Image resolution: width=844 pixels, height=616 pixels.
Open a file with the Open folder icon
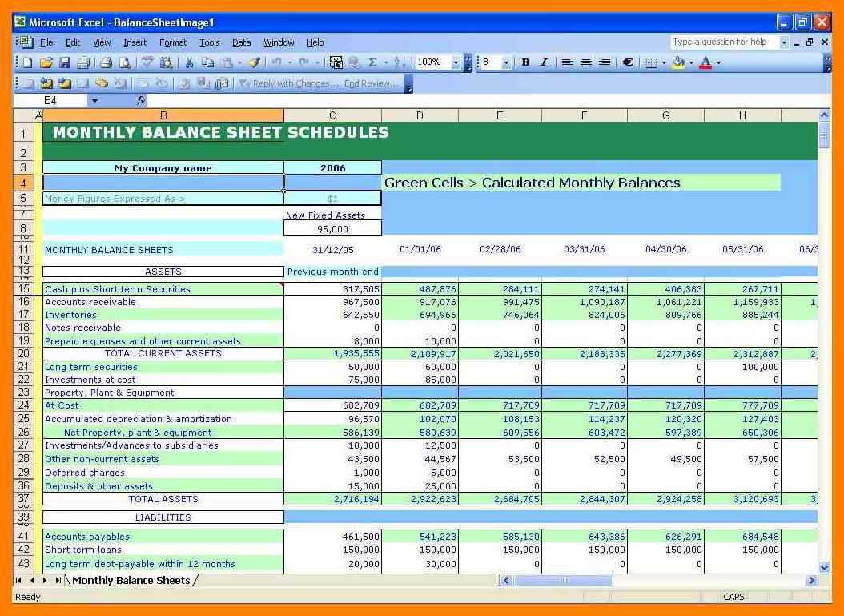pyautogui.click(x=46, y=62)
